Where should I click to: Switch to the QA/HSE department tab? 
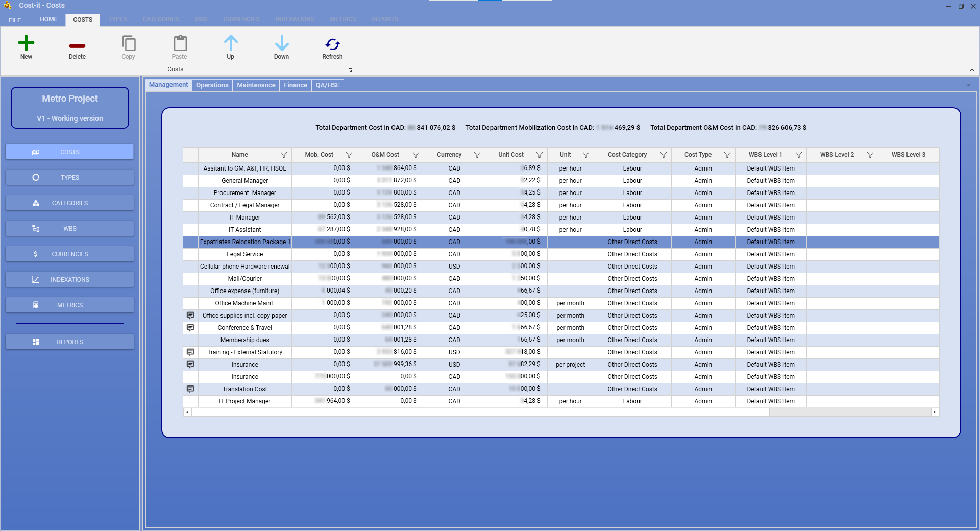point(328,85)
